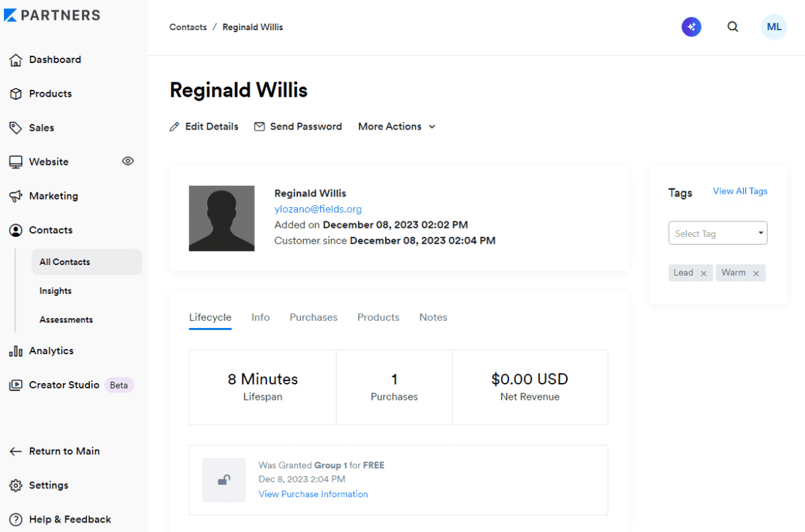Switch to the Purchases tab

pyautogui.click(x=313, y=317)
